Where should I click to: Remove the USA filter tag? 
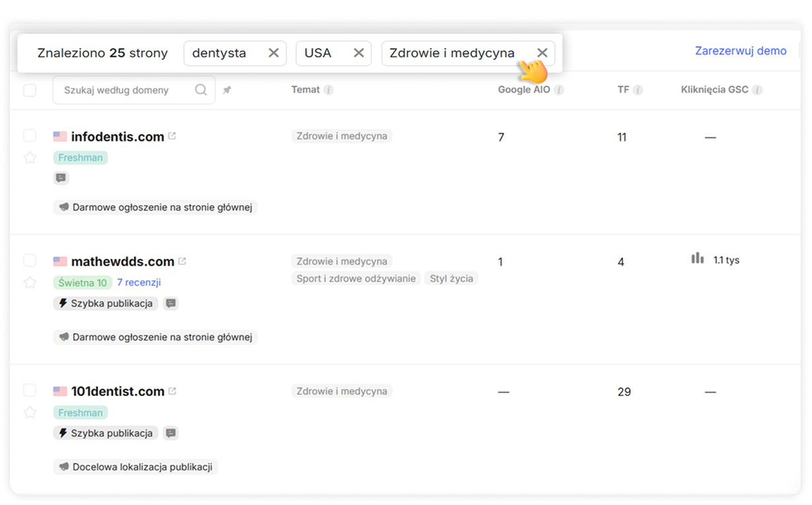(358, 53)
